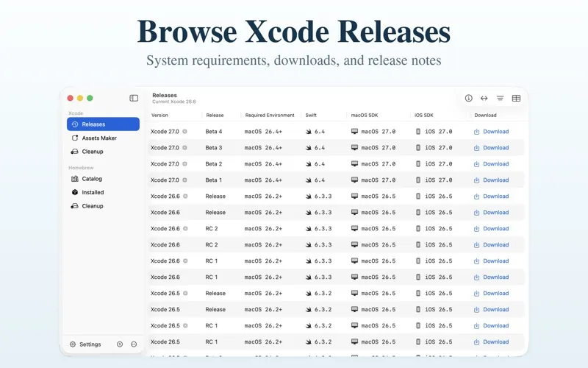The height and width of the screenshot is (368, 588).
Task: Download Xcode 27.0 Beta 3
Action: click(x=491, y=148)
